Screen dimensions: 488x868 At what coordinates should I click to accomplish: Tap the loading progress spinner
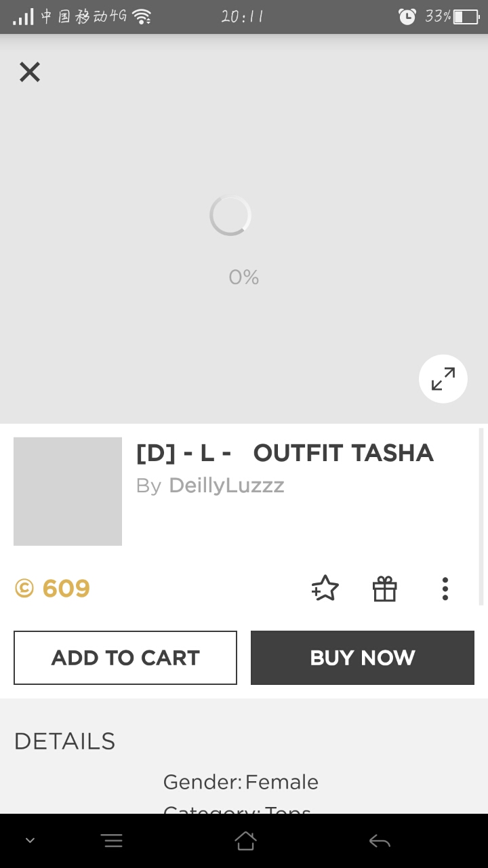(x=230, y=216)
